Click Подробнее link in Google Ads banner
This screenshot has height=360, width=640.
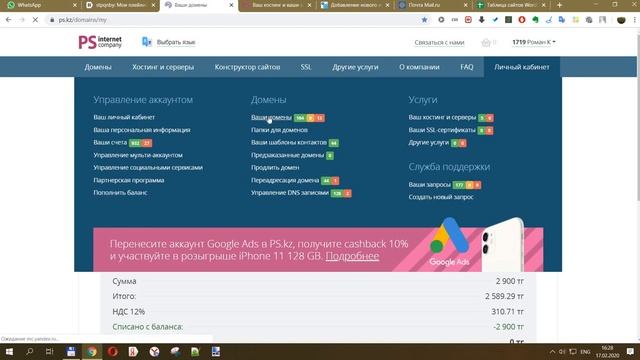(x=352, y=256)
